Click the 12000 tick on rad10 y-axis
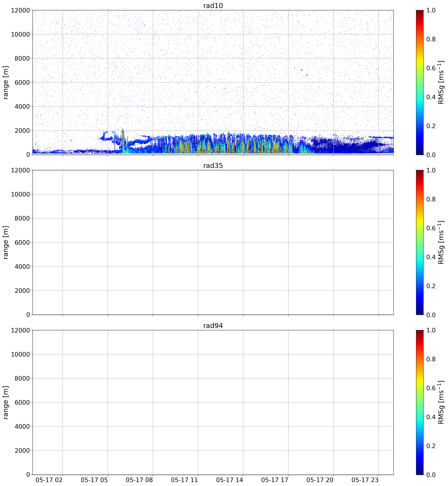Image resolution: width=448 pixels, height=486 pixels. pos(20,10)
